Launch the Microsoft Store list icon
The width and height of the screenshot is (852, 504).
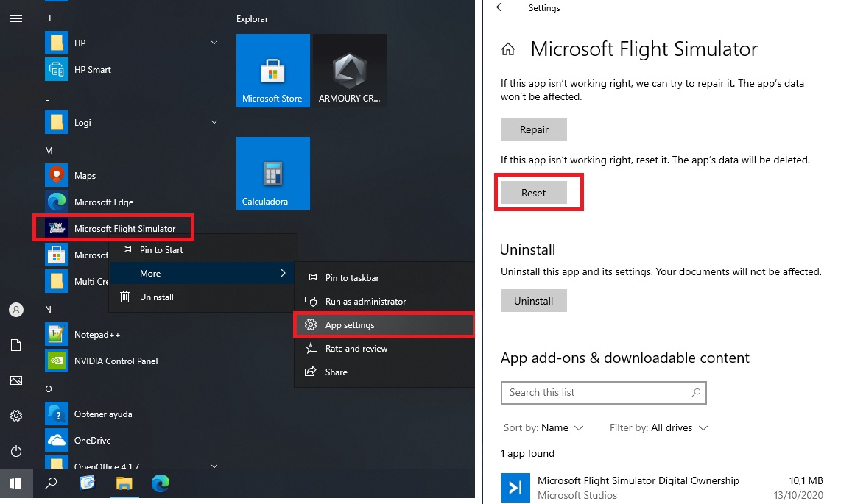(x=57, y=255)
